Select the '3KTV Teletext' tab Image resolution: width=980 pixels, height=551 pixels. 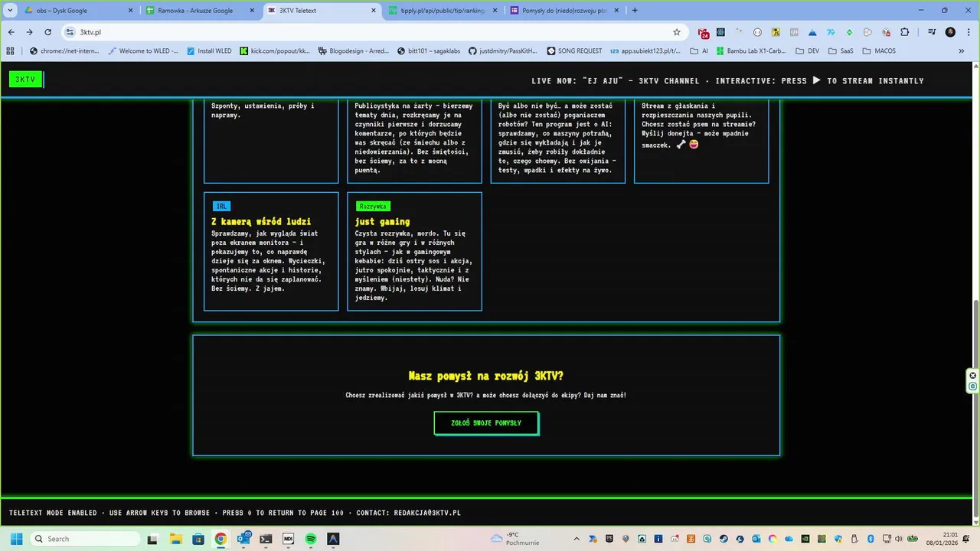click(322, 11)
